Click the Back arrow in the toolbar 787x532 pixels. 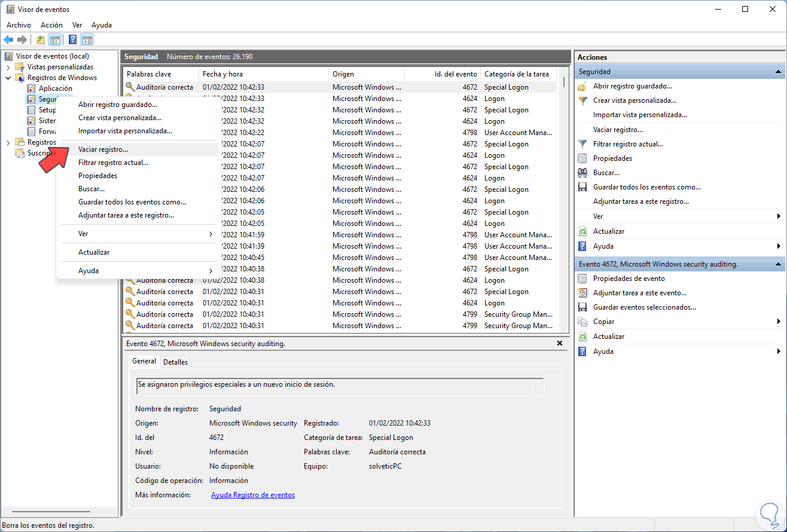coord(8,40)
